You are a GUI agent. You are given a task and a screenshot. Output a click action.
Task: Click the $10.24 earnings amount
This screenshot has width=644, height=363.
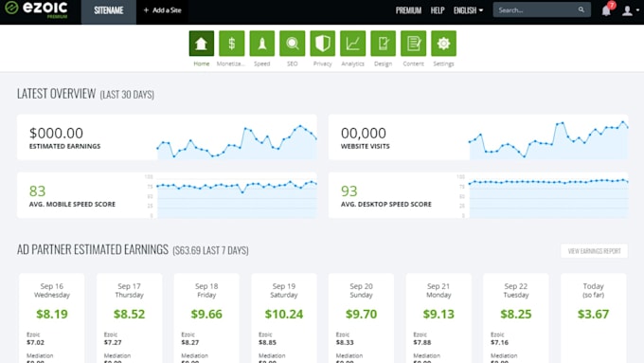click(284, 314)
